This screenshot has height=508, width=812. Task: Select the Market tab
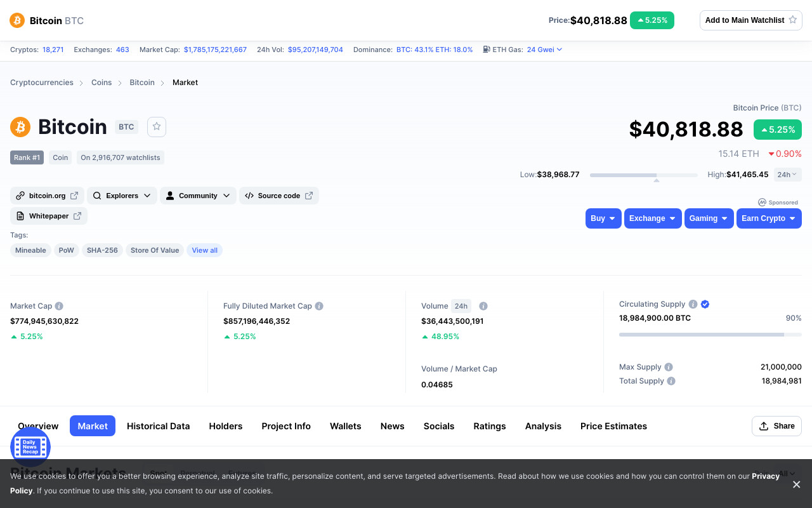pos(93,426)
